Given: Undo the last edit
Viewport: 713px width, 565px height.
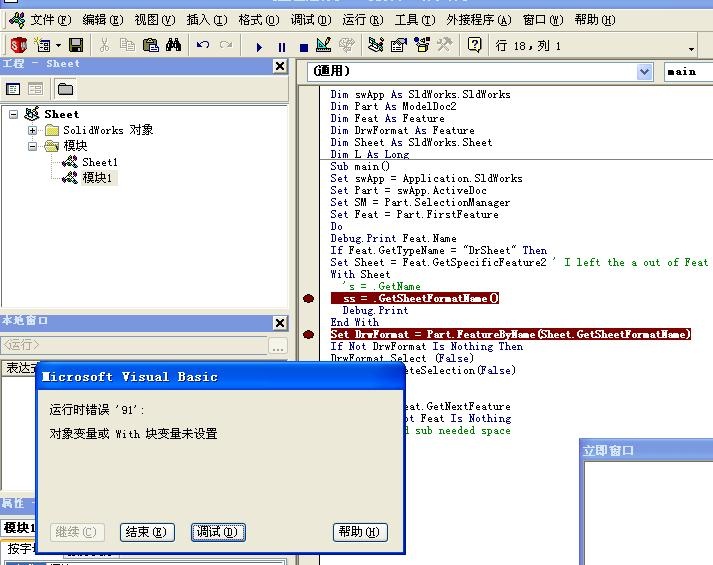Looking at the screenshot, I should pos(203,45).
